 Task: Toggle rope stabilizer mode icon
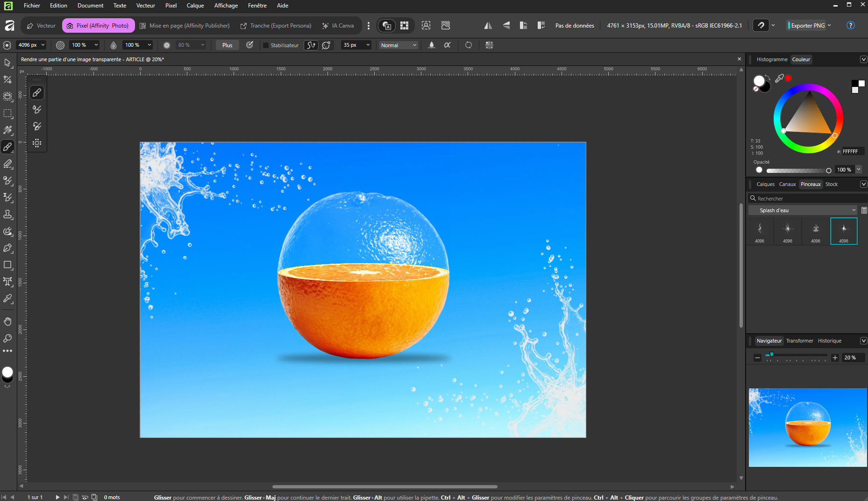coord(311,45)
